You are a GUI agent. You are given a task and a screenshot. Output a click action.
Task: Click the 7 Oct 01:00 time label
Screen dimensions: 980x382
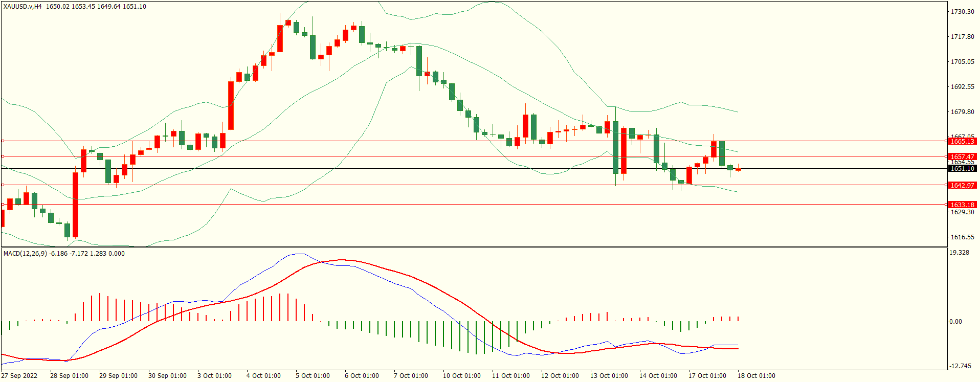pos(411,375)
